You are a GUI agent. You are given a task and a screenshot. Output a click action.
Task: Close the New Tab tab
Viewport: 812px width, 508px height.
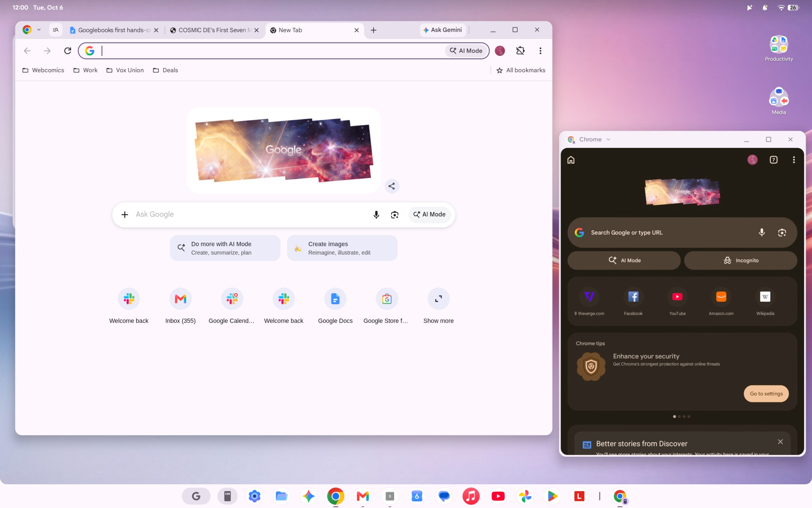pos(357,30)
